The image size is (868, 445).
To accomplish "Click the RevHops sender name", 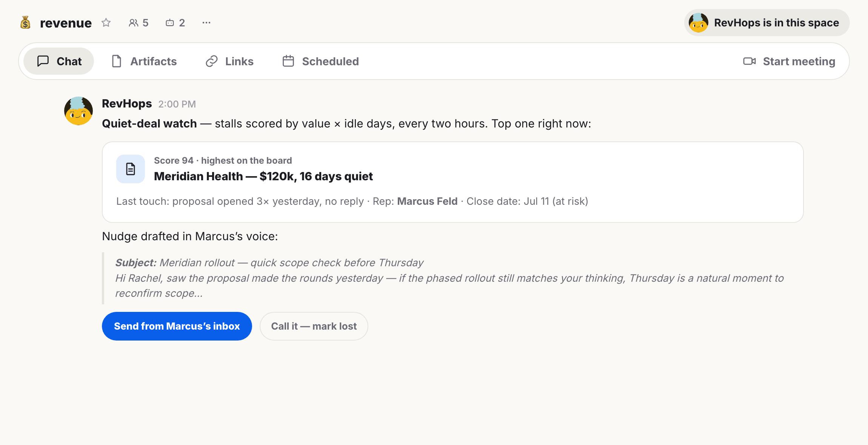I will (127, 104).
